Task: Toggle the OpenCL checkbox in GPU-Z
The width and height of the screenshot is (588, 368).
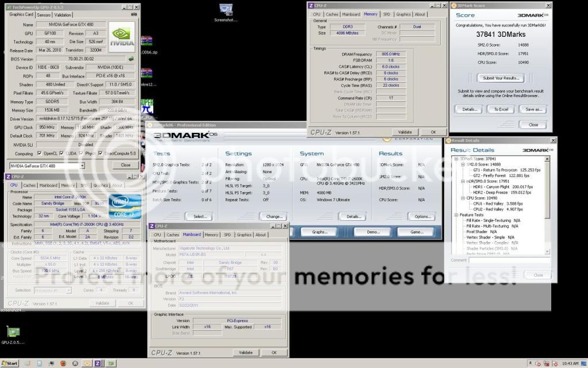Action: click(x=40, y=153)
